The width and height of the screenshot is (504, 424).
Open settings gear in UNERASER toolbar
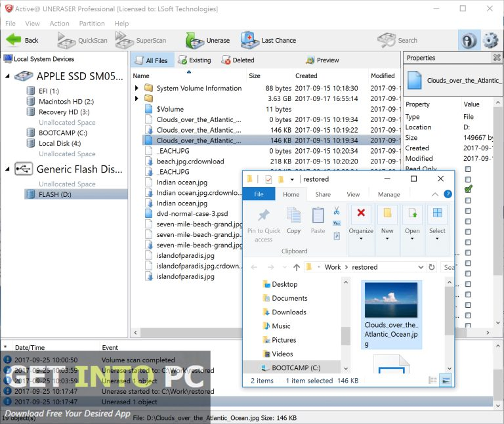[490, 41]
